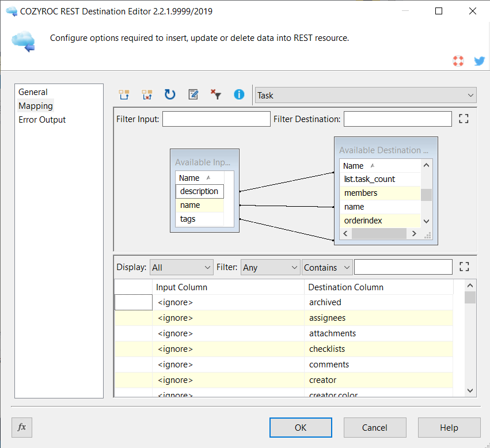Auto-map columns by matching names

point(124,94)
